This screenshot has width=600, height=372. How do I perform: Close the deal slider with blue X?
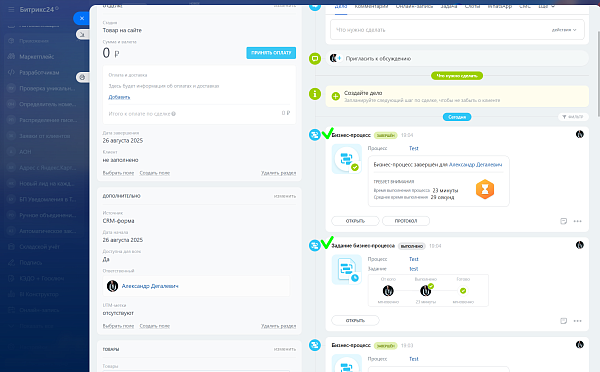tap(82, 18)
